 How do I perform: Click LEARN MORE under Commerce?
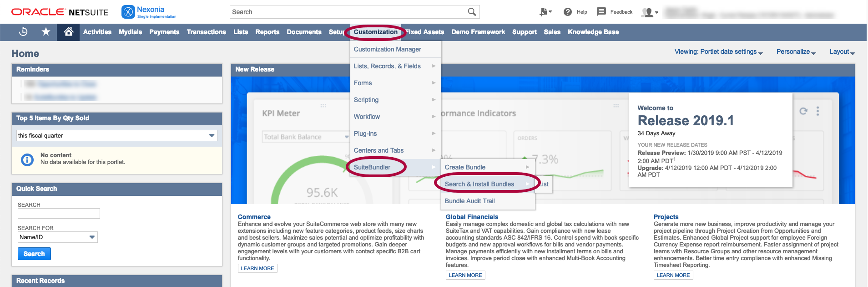[x=257, y=268]
